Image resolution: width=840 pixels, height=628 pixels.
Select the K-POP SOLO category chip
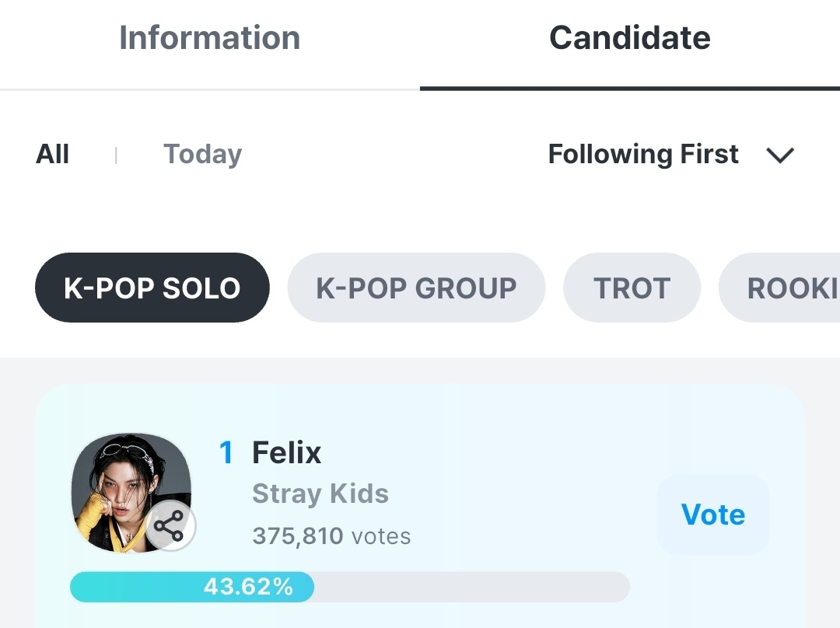pos(152,288)
